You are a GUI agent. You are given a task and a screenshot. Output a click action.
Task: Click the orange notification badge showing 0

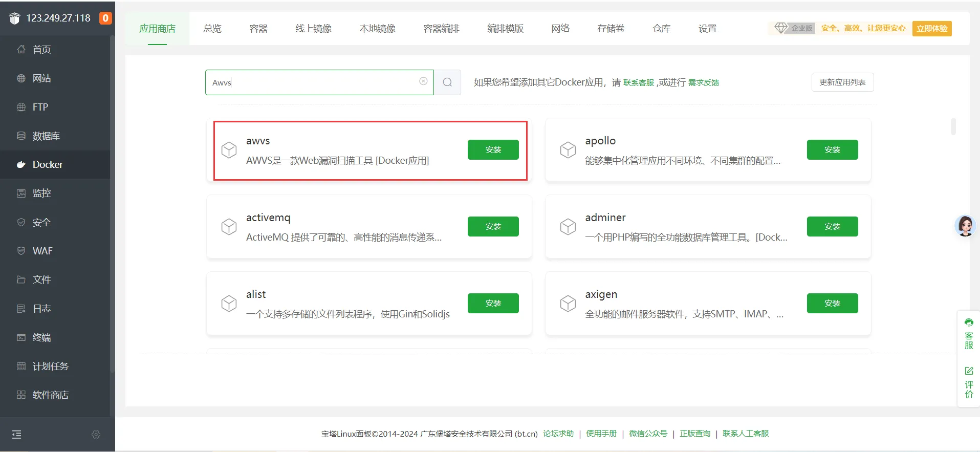[x=105, y=18]
